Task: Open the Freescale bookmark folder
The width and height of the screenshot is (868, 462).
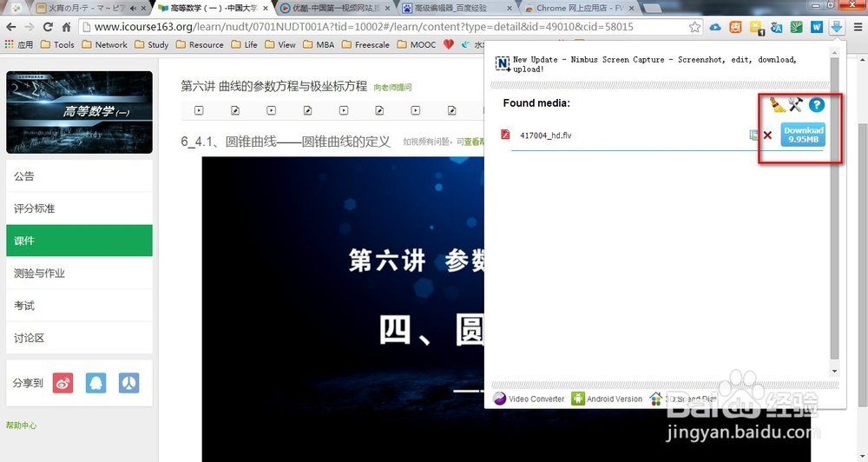Action: (x=365, y=44)
